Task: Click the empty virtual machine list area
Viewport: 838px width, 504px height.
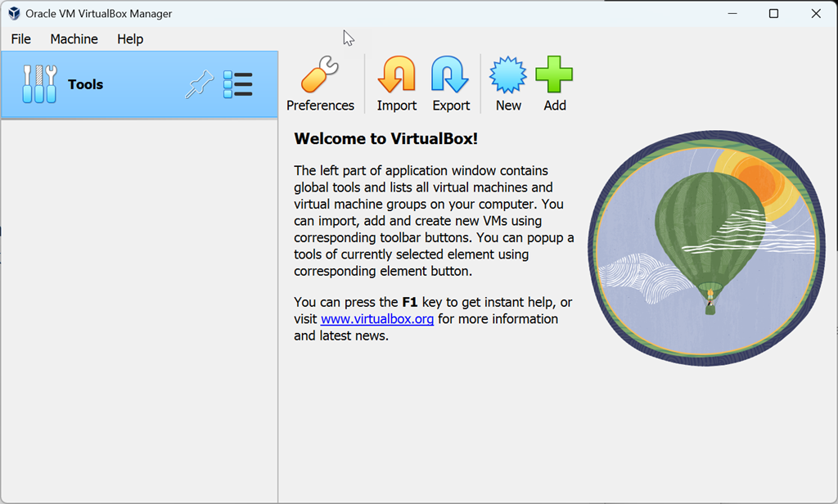Action: click(x=139, y=311)
